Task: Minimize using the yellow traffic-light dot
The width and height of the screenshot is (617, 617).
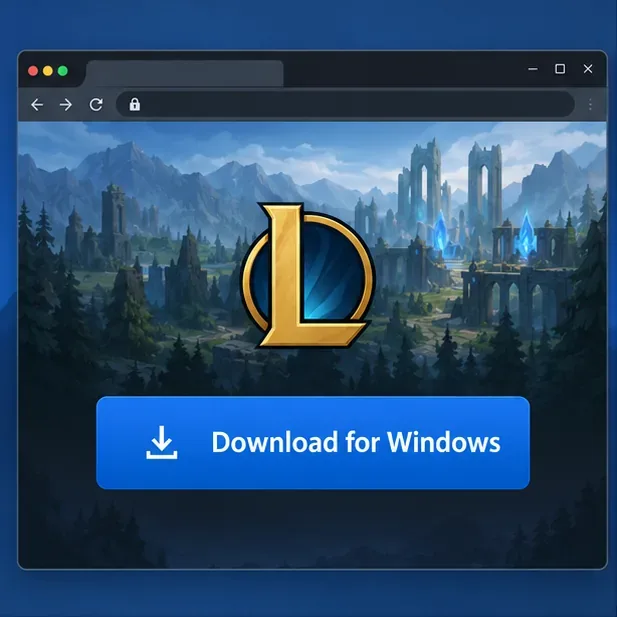Action: pyautogui.click(x=48, y=71)
